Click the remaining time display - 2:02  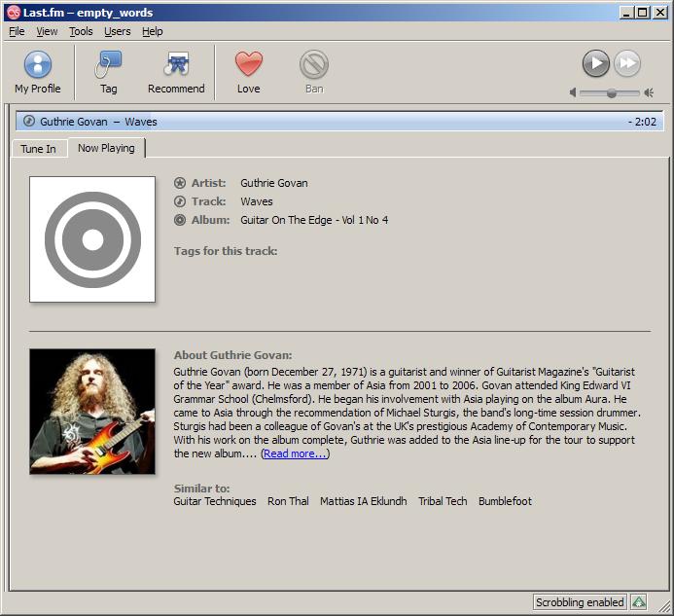tap(642, 122)
